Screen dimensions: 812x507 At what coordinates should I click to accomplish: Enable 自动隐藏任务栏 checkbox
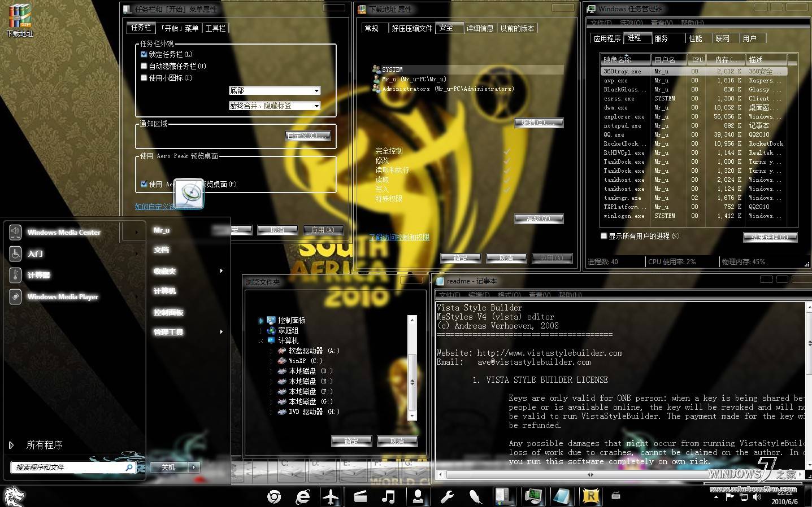[144, 66]
